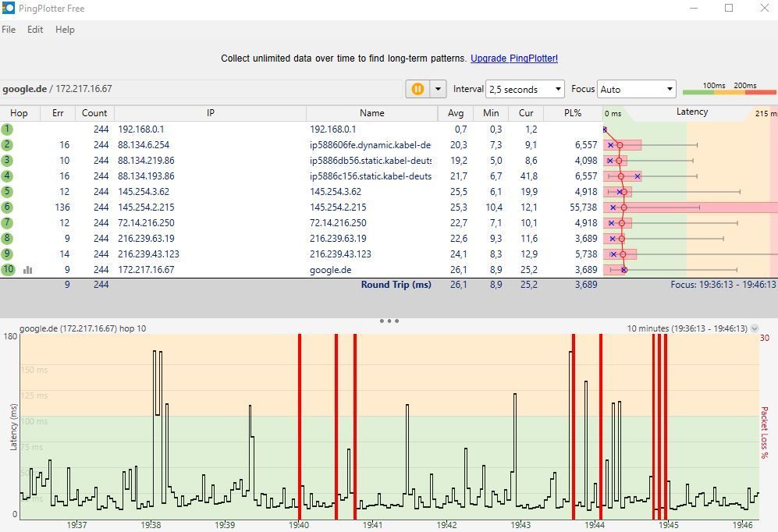Screen dimensions: 778x532
Task: Click name ip5886c156.static.kabel-deuts
Action: click(x=371, y=176)
